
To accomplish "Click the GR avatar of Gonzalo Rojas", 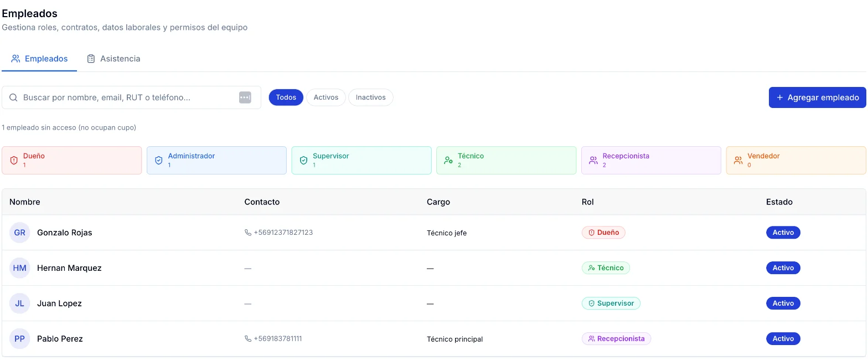I will pos(19,233).
